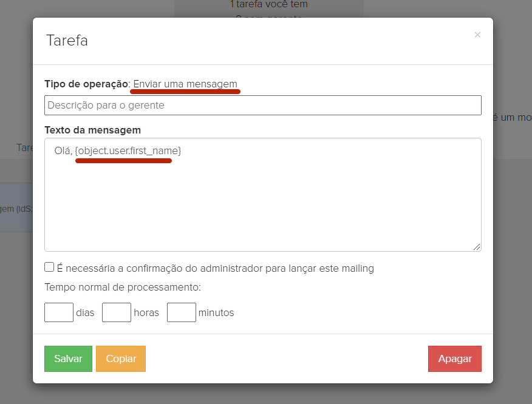Click the 'Tarefa' dialog title
Viewport: 532px width, 404px height.
[x=67, y=41]
